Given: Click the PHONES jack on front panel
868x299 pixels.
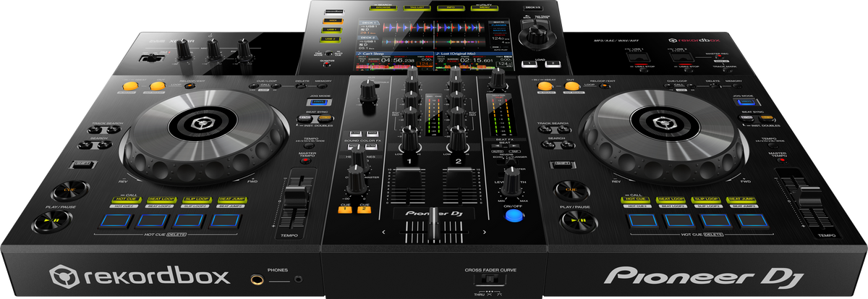Looking at the screenshot, I should click(x=257, y=278).
